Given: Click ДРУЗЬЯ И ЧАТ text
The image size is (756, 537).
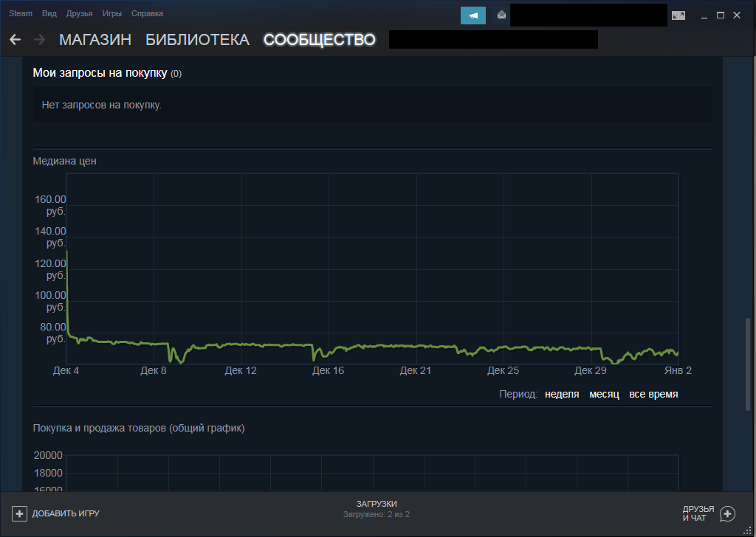Looking at the screenshot, I should (x=698, y=513).
